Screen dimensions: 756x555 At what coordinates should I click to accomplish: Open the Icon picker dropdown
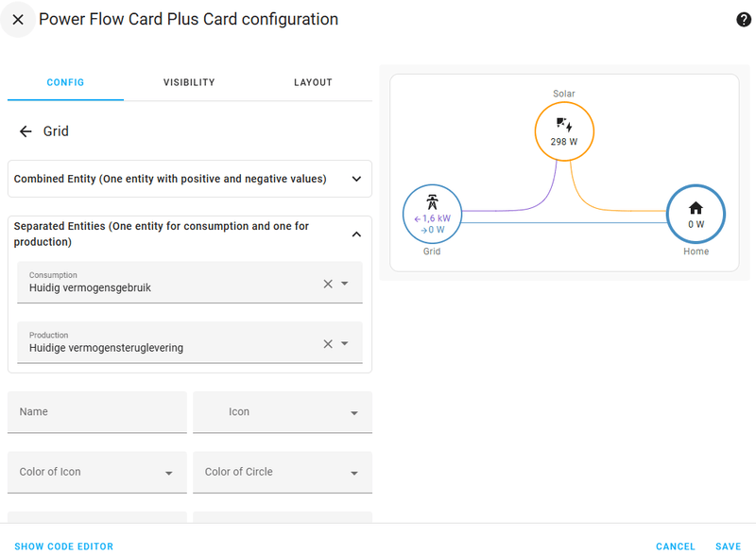(354, 413)
